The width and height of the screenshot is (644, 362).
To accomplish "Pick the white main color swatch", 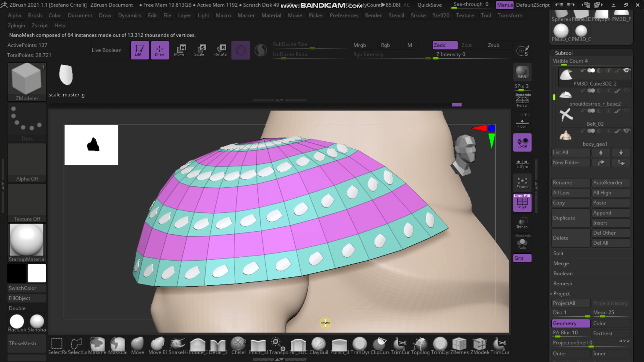I will (37, 273).
